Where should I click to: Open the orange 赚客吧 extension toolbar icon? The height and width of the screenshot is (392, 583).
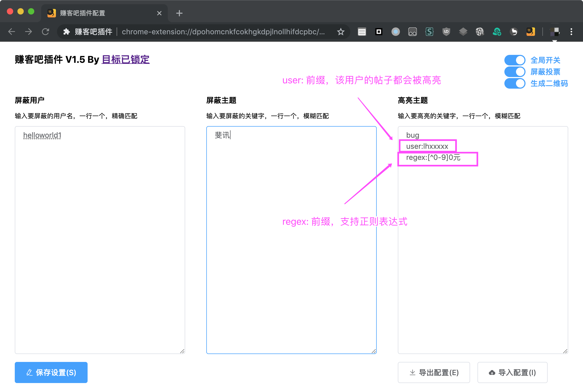(x=531, y=32)
